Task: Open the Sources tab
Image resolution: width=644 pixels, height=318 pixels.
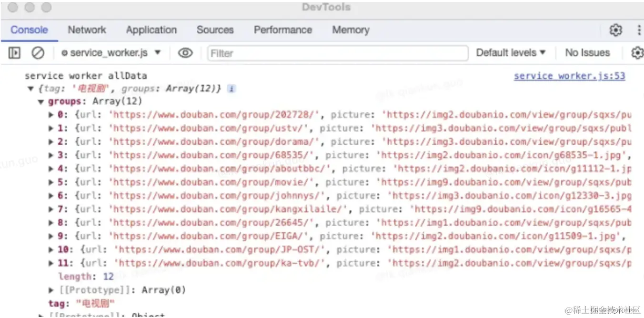Action: click(215, 30)
